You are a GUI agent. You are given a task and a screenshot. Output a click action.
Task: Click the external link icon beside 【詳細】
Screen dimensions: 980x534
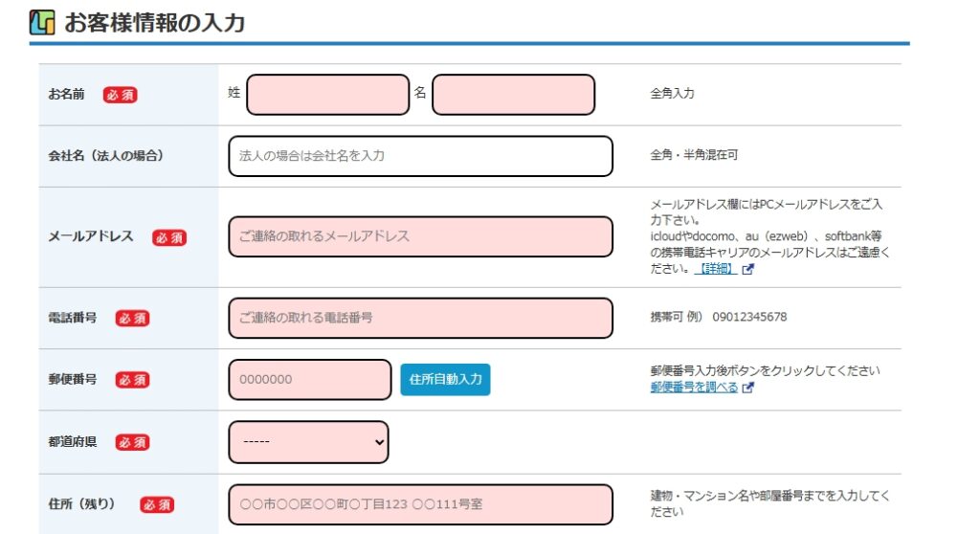pyautogui.click(x=747, y=270)
